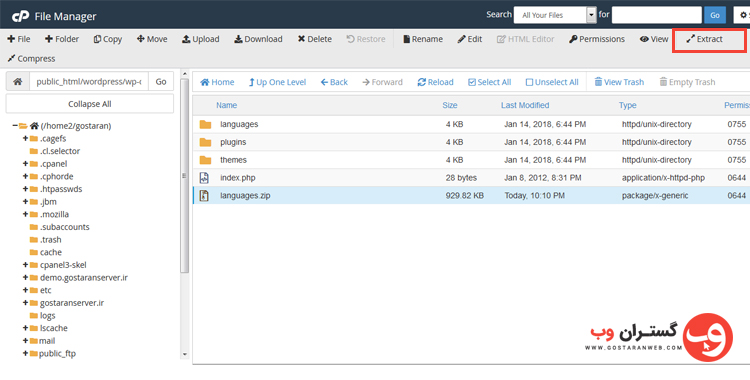Select languages.zip file name
The height and width of the screenshot is (380, 750).
pyautogui.click(x=245, y=195)
